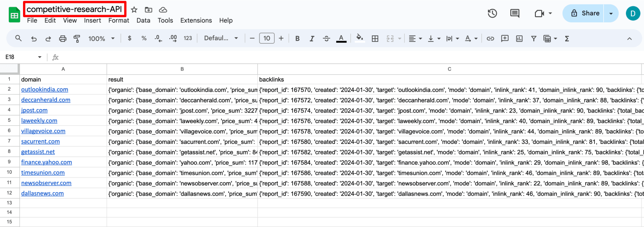Open the fill color bucket
Screen dimensions: 644x227
pyautogui.click(x=360, y=39)
